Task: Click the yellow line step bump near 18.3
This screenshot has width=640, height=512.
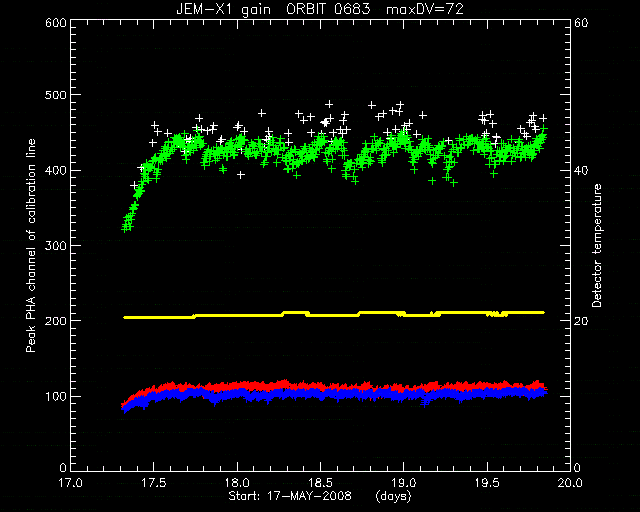Action: 295,313
